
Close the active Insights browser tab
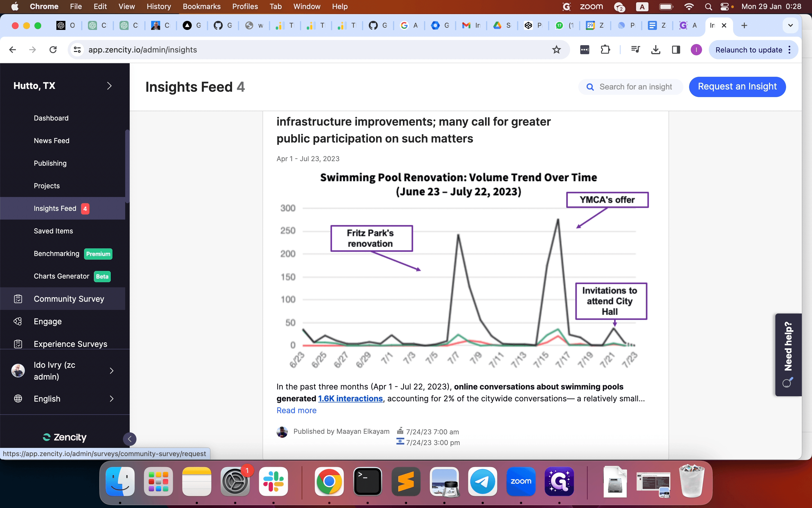pos(724,25)
